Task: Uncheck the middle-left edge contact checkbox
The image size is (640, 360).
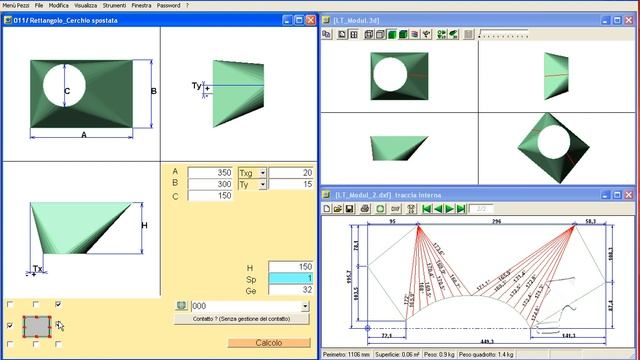Action: tap(10, 325)
